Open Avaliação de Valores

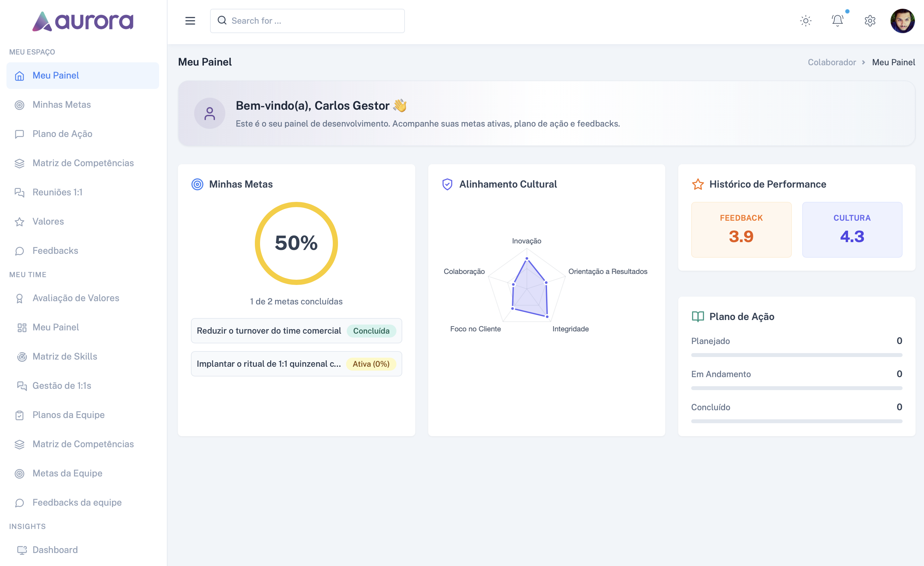click(82, 298)
